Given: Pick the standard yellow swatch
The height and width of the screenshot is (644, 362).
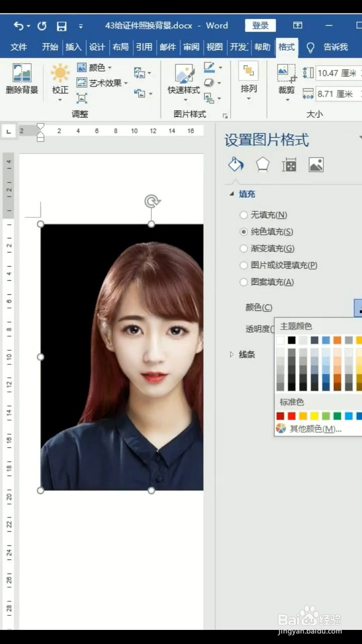Looking at the screenshot, I should coord(314,416).
